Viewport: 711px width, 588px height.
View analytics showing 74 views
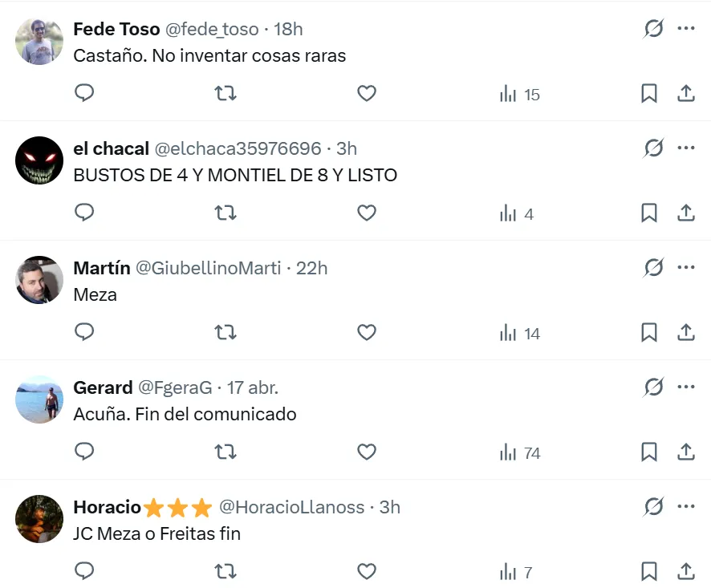[520, 452]
